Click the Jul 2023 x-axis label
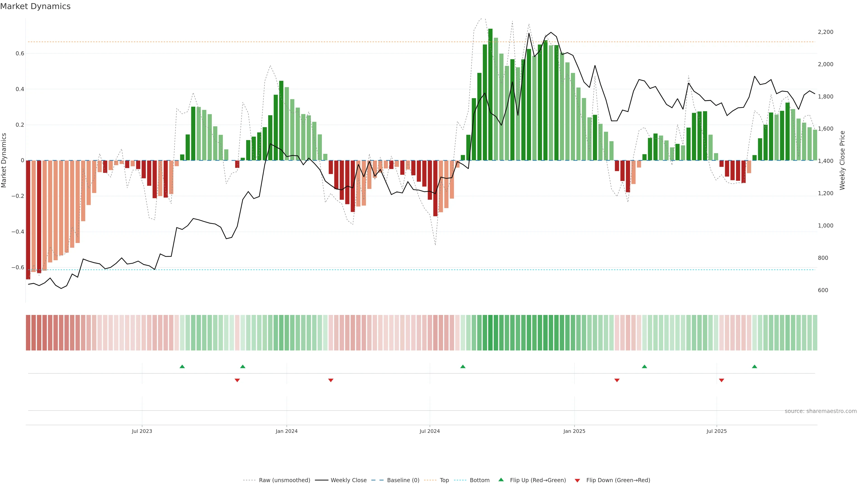This screenshot has width=868, height=488. click(142, 431)
